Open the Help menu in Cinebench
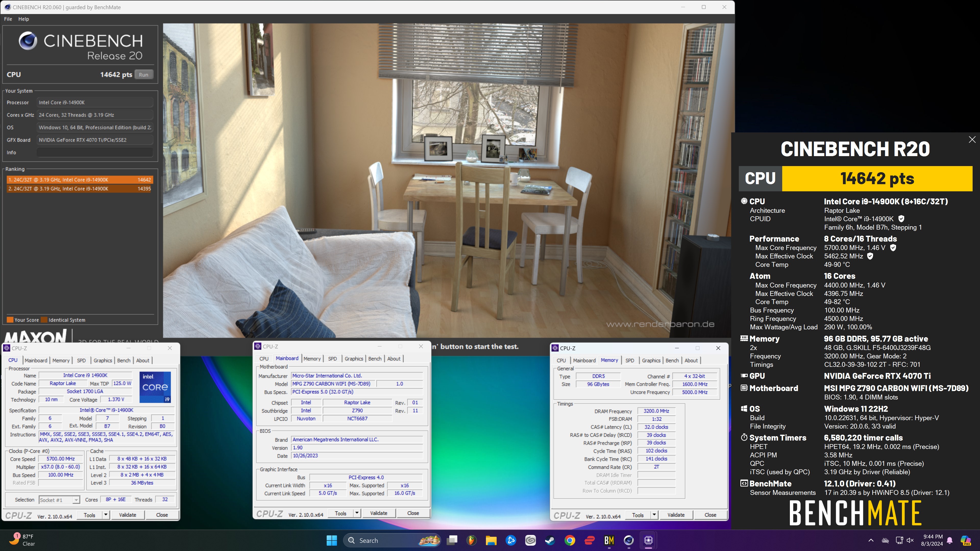This screenshot has width=980, height=551. point(23,19)
